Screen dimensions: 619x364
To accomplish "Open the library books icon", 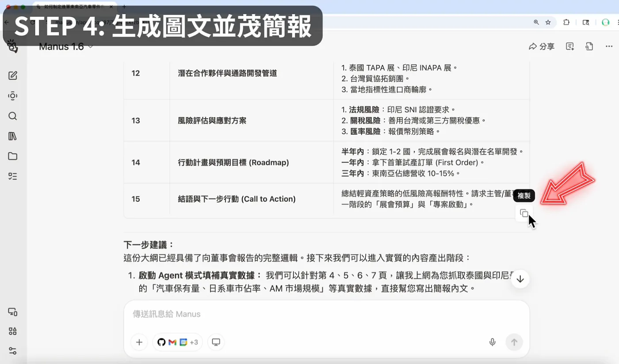I will click(x=13, y=136).
